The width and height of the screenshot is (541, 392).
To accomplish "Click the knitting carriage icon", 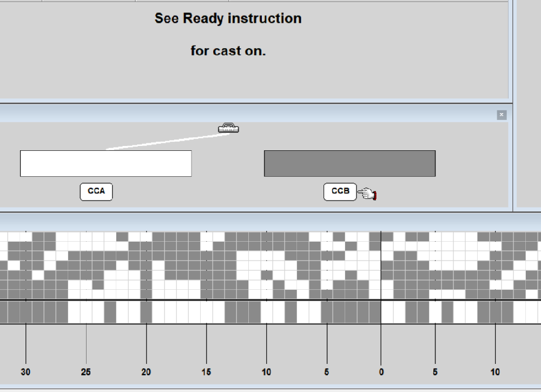I will [x=228, y=128].
